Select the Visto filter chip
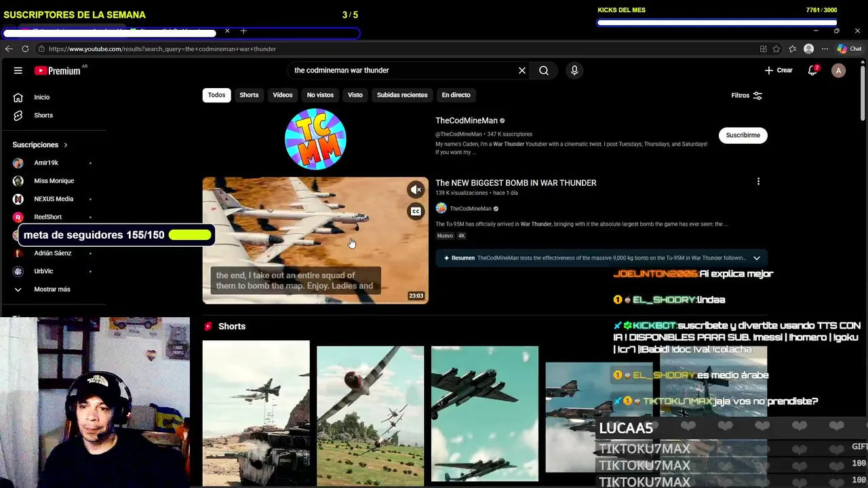This screenshot has width=868, height=488. (355, 95)
